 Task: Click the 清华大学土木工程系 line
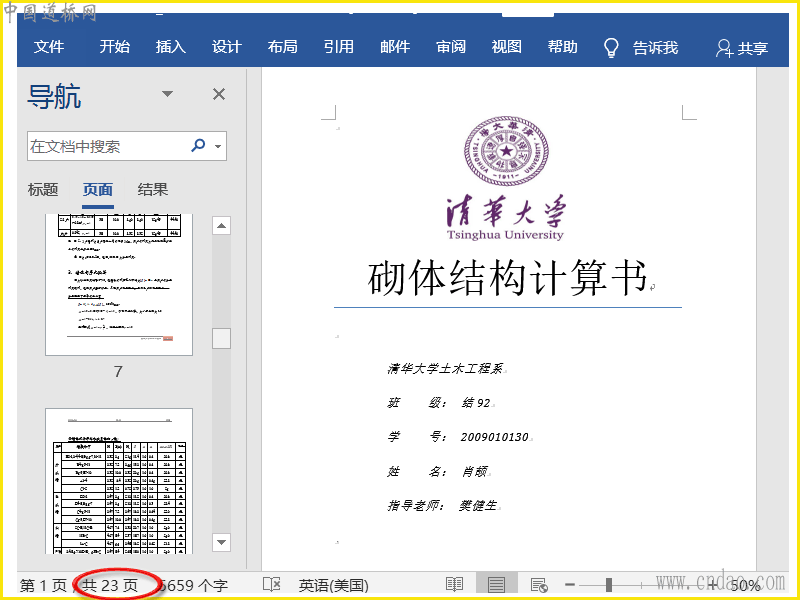click(445, 368)
